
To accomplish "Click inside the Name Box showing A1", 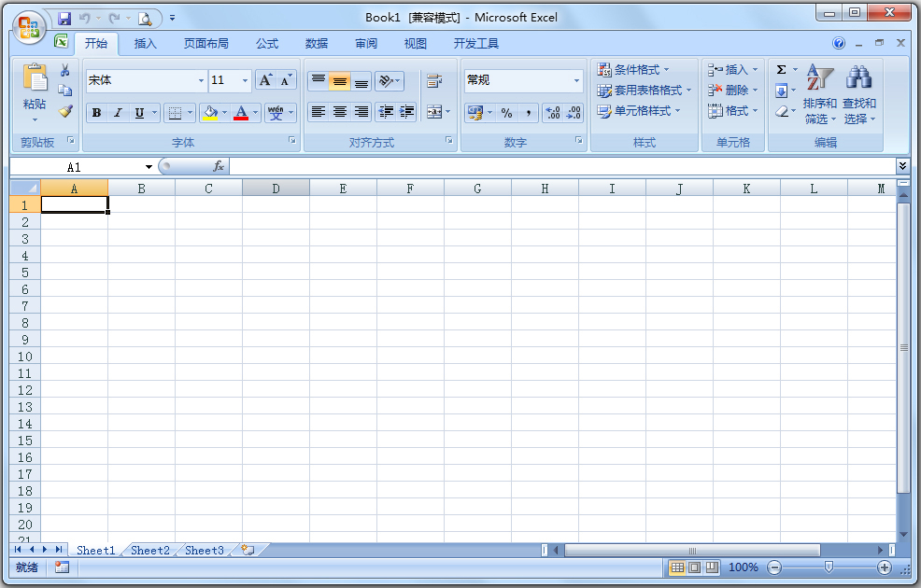I will [75, 166].
